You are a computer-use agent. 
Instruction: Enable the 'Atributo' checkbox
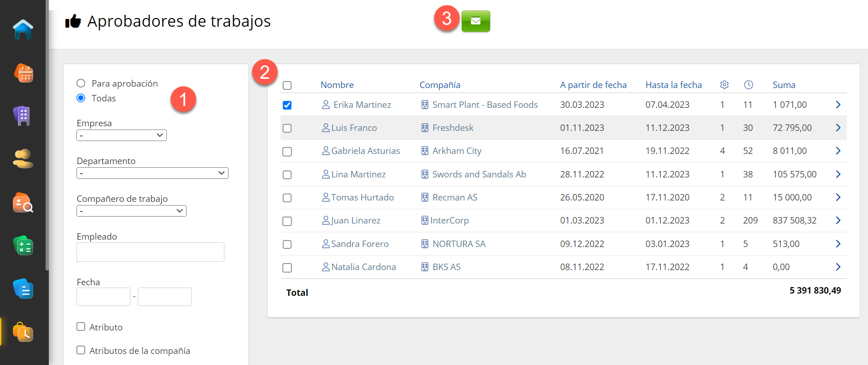81,327
